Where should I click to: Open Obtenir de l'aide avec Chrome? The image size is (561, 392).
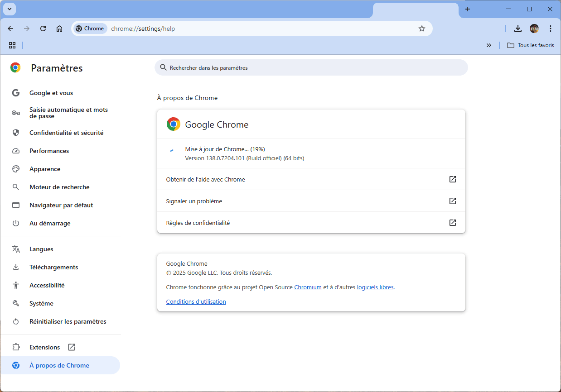(311, 179)
